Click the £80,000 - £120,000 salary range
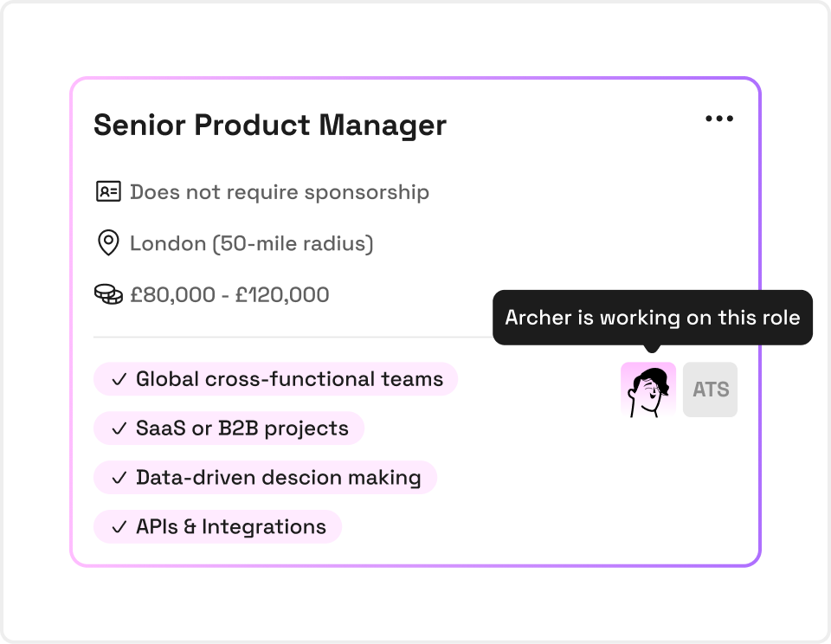Viewport: 831px width, 644px height. [229, 294]
